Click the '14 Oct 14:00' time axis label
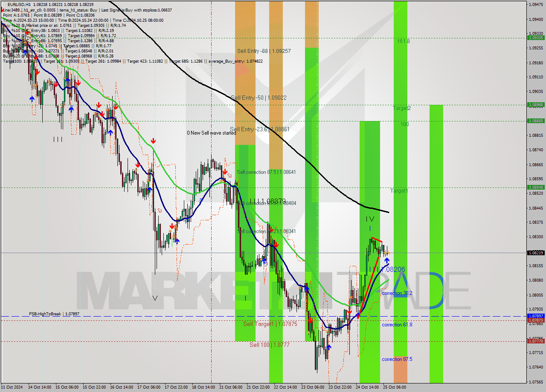Image resolution: width=546 pixels, height=392 pixels. click(x=40, y=387)
